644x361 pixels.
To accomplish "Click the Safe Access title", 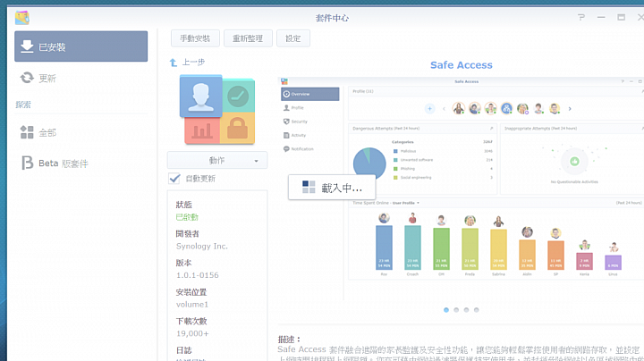I will coord(462,65).
